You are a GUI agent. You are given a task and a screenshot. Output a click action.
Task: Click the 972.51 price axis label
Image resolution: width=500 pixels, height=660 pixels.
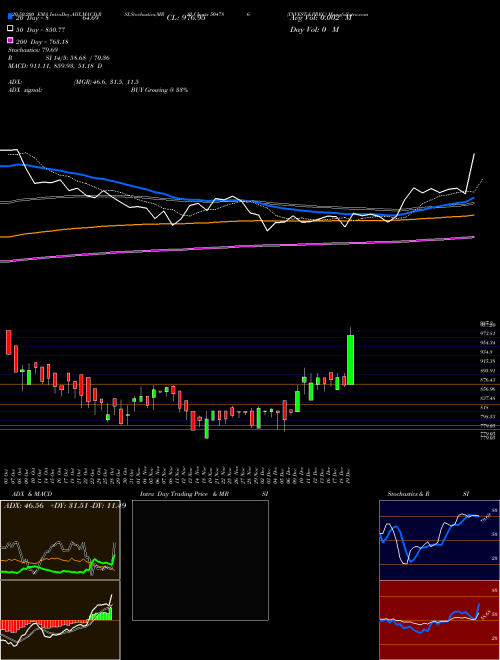click(488, 333)
